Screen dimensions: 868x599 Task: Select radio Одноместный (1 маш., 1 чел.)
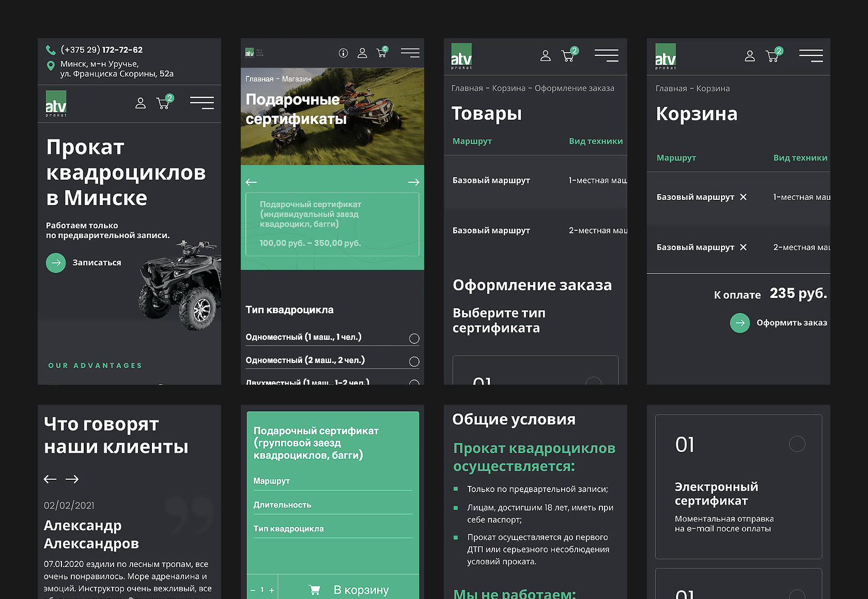tap(414, 338)
